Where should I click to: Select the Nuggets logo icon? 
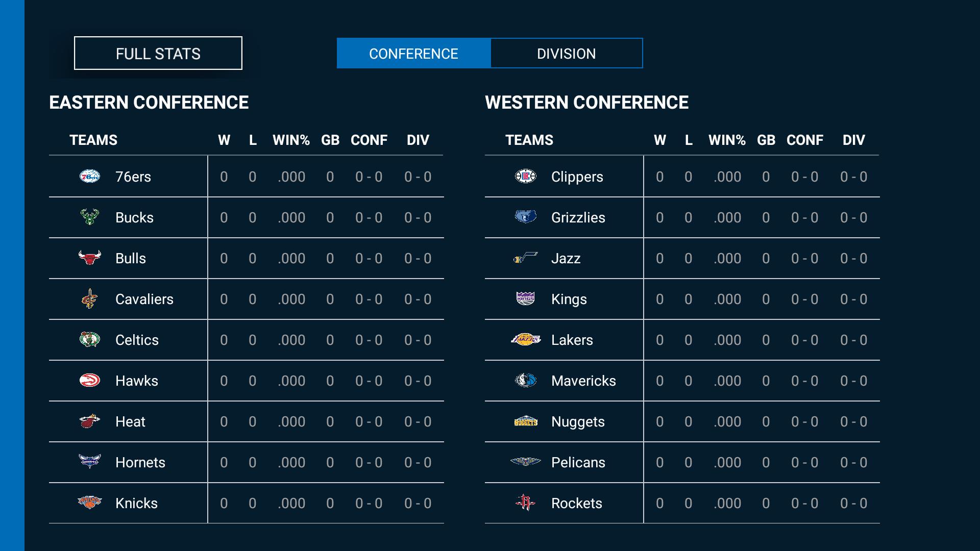click(526, 421)
